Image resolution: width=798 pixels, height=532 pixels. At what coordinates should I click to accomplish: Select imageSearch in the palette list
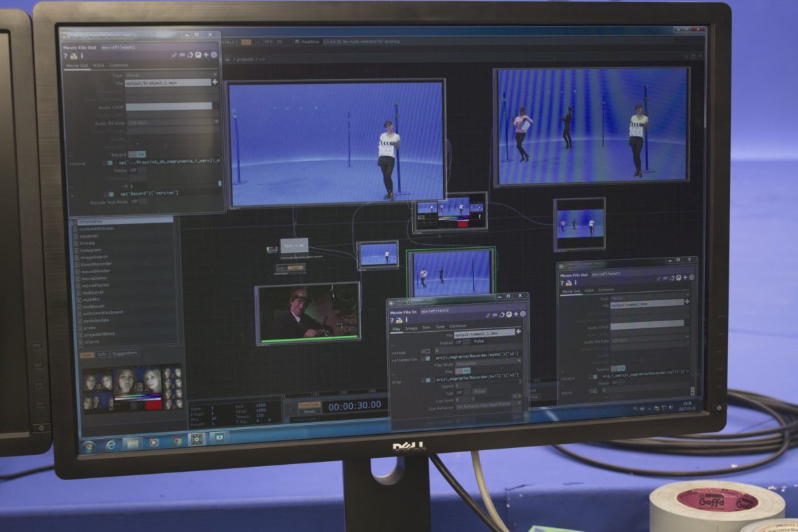pyautogui.click(x=94, y=257)
